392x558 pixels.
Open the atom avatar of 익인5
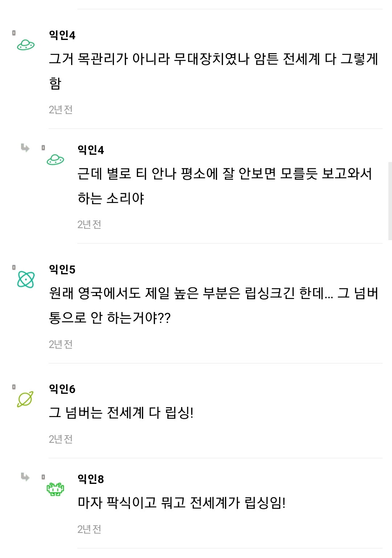(26, 279)
